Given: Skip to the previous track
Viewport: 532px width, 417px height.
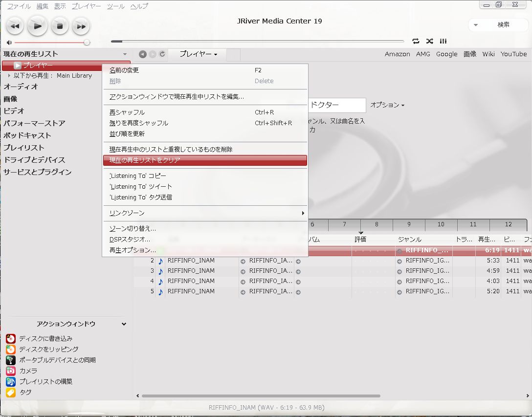Looking at the screenshot, I should pyautogui.click(x=15, y=26).
